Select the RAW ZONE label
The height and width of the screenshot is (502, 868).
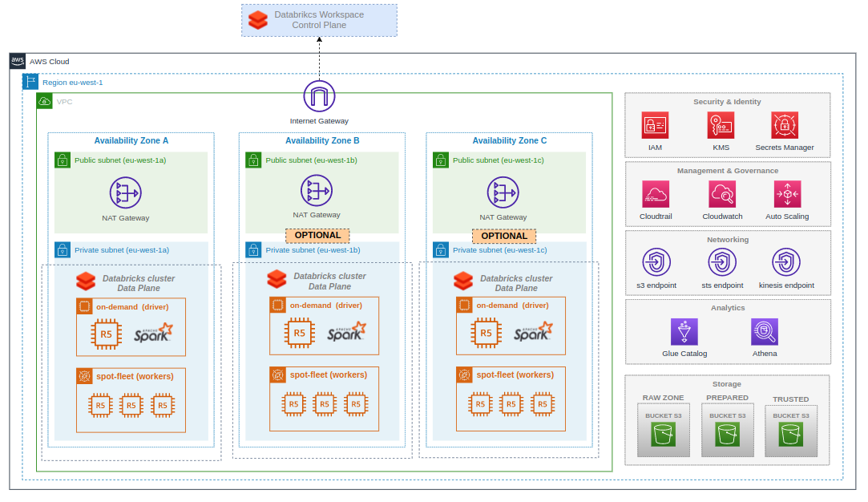click(x=662, y=398)
